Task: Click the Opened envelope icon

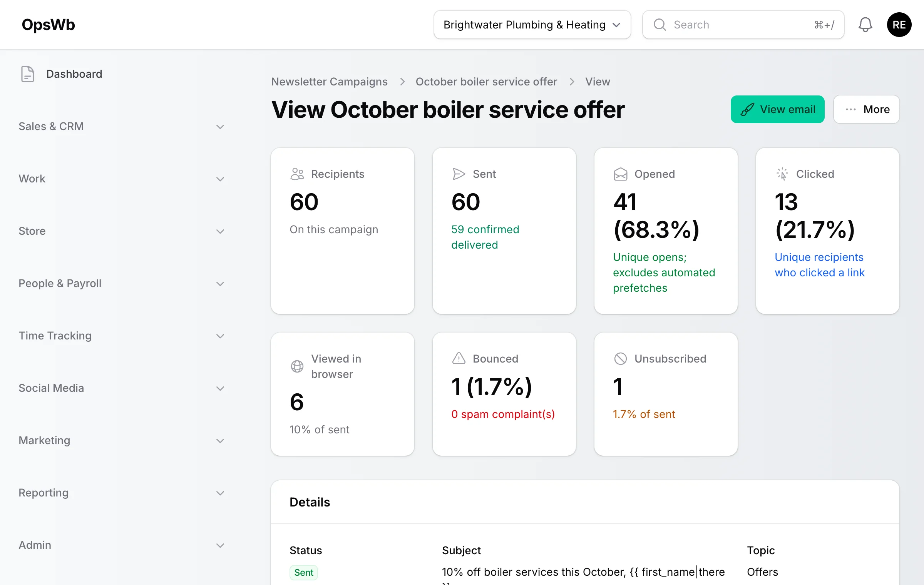Action: pos(620,174)
